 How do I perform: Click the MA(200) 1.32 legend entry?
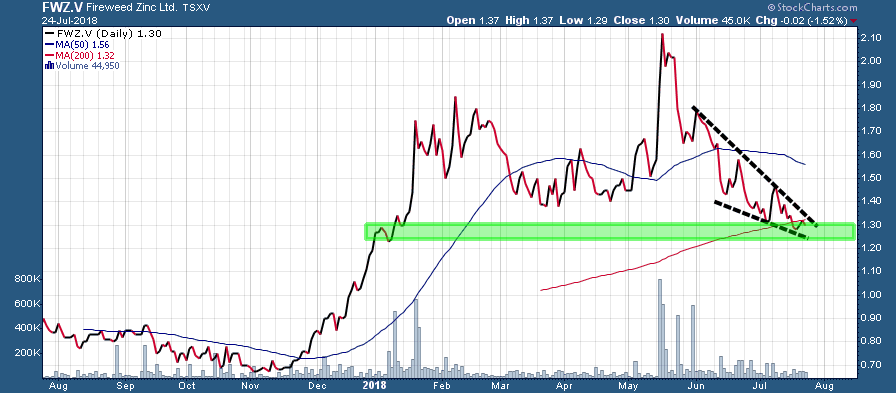pyautogui.click(x=79, y=55)
